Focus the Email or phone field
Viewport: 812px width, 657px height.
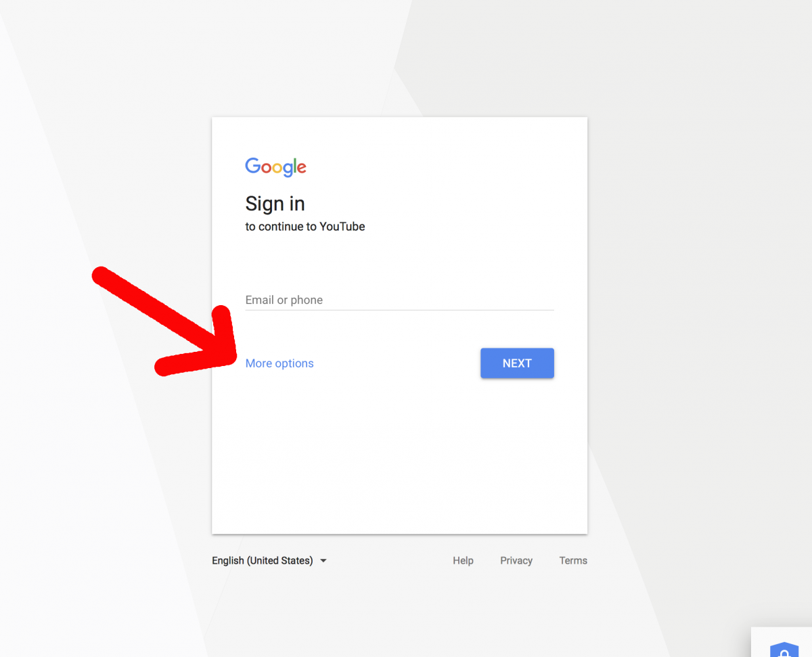pyautogui.click(x=399, y=300)
